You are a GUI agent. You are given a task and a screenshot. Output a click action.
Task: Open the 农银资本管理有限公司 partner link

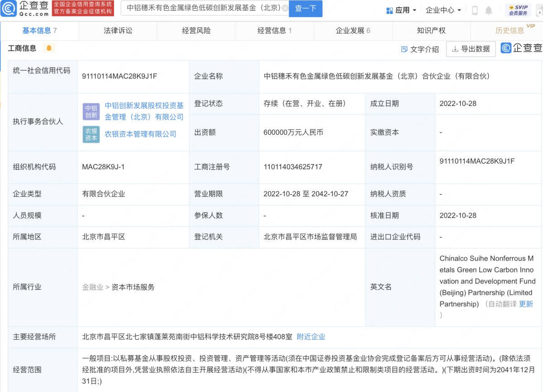141,134
